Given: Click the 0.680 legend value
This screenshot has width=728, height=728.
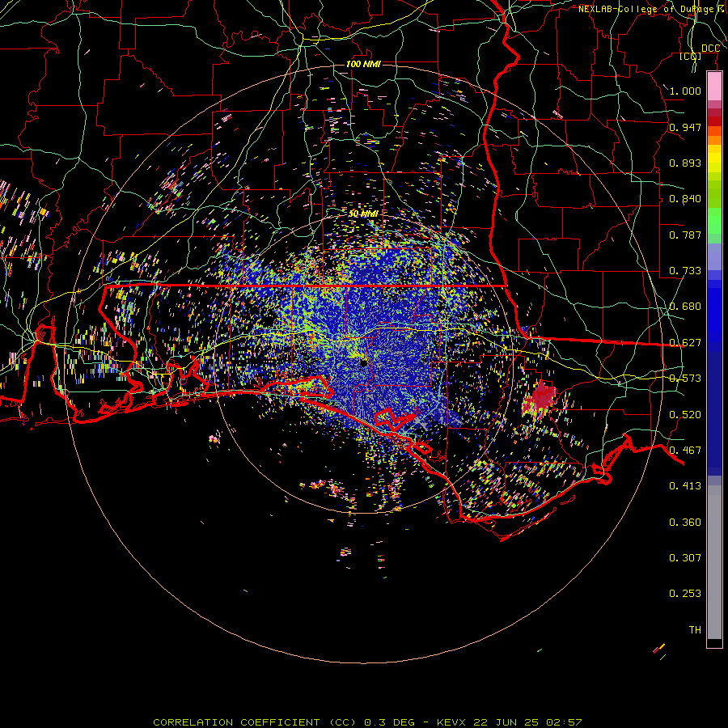Looking at the screenshot, I should pyautogui.click(x=685, y=307).
